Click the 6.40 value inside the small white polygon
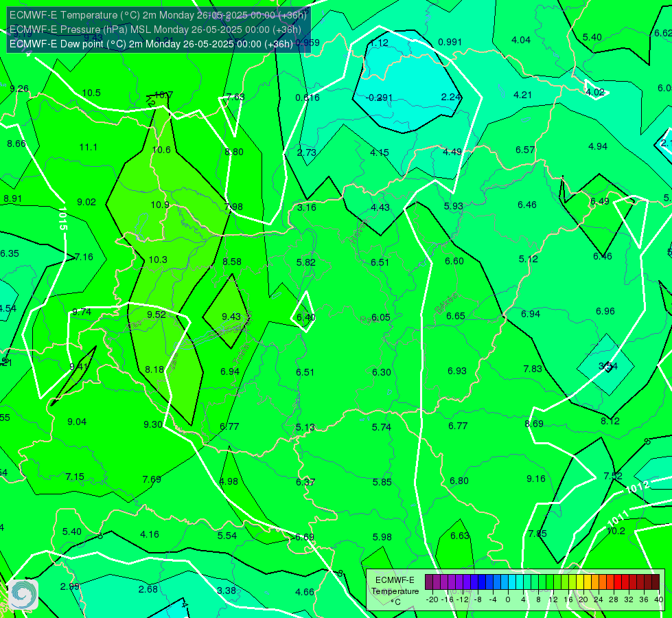 pyautogui.click(x=306, y=317)
